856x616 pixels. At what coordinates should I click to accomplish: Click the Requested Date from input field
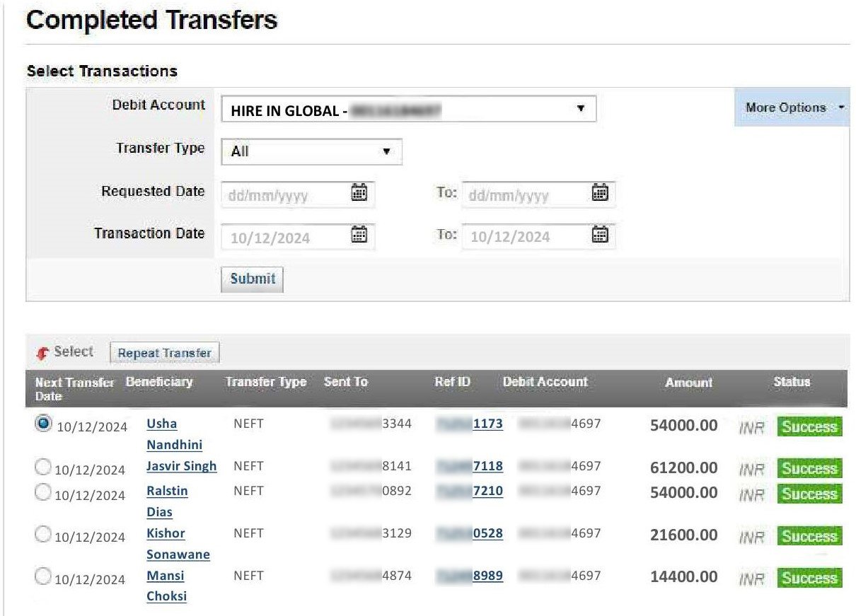coord(287,194)
